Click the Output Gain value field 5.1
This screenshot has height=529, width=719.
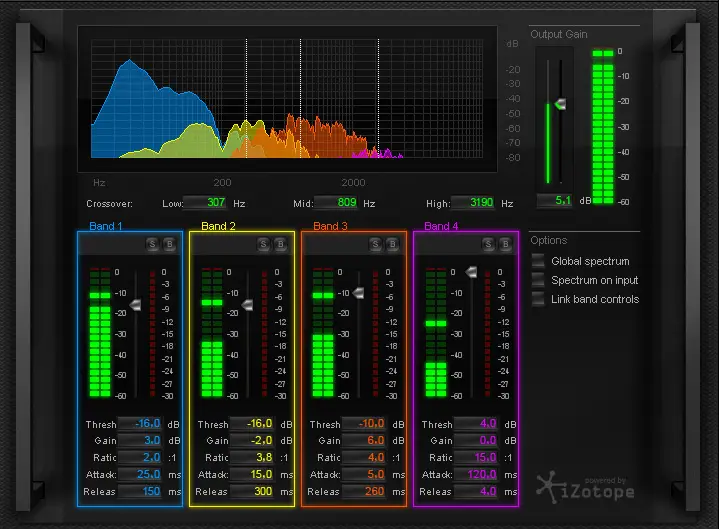point(554,200)
